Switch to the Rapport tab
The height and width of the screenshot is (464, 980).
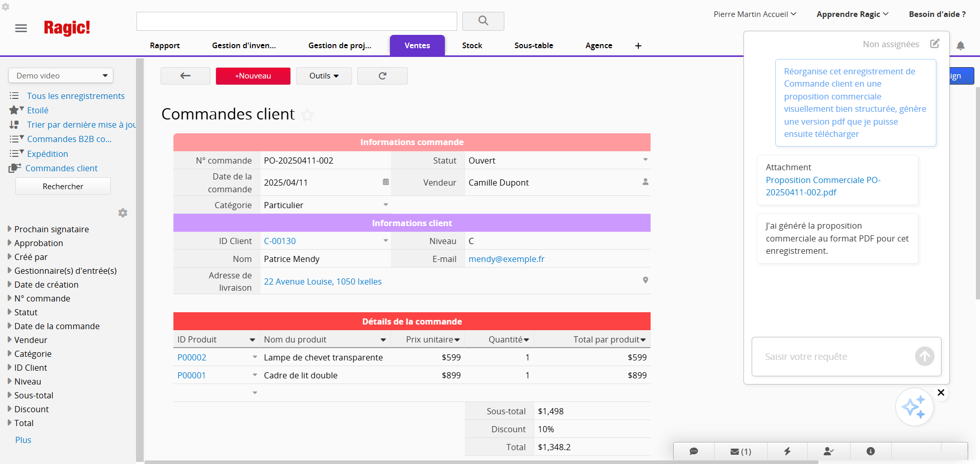[165, 46]
